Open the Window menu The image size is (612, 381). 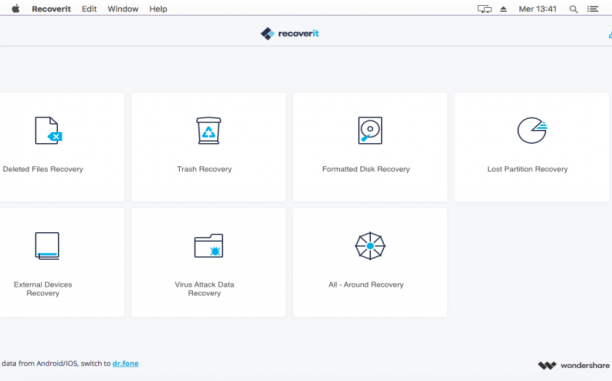point(123,9)
